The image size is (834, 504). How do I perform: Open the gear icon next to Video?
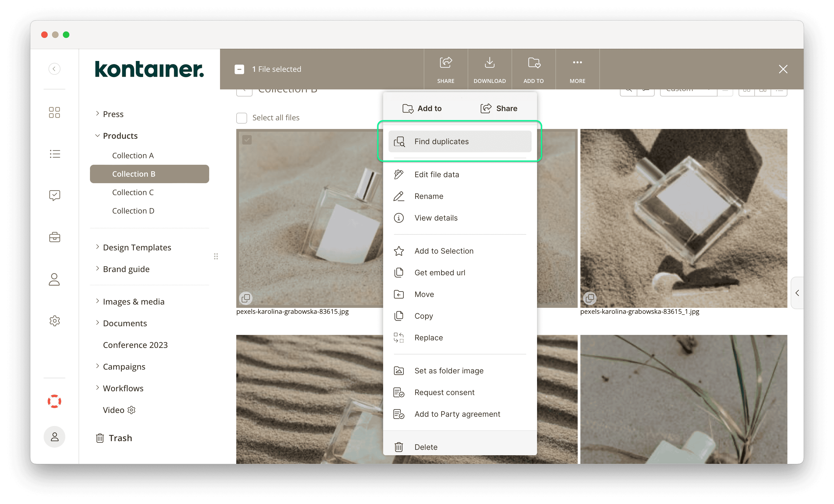(x=131, y=409)
